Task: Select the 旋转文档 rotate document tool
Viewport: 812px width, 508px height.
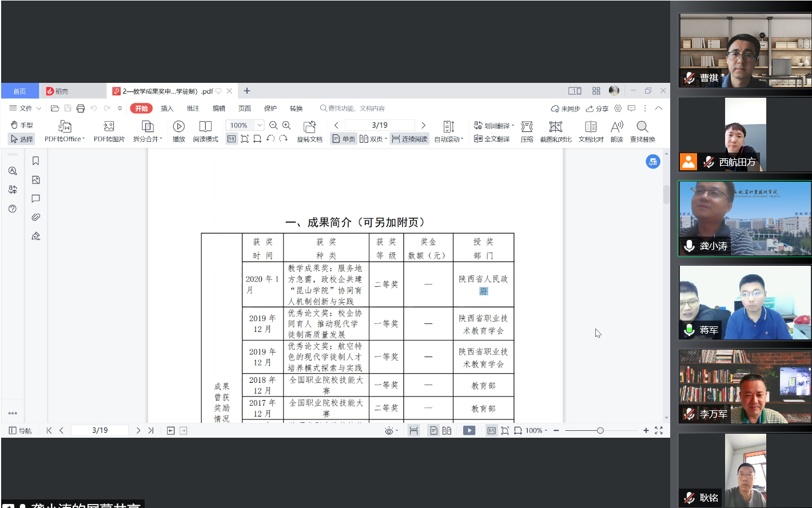Action: click(309, 131)
